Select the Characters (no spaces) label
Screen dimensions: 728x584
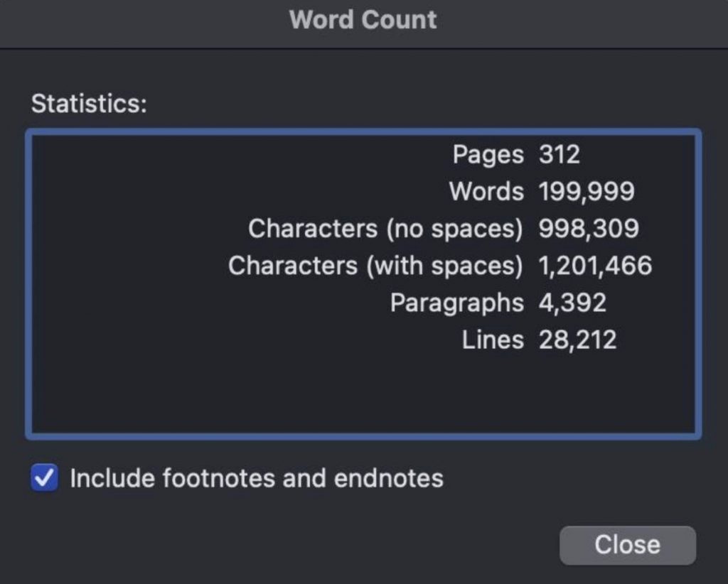tap(385, 229)
